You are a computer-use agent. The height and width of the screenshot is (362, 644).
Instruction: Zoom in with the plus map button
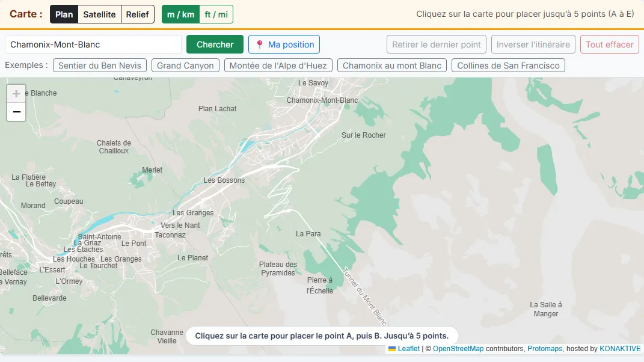(x=16, y=94)
